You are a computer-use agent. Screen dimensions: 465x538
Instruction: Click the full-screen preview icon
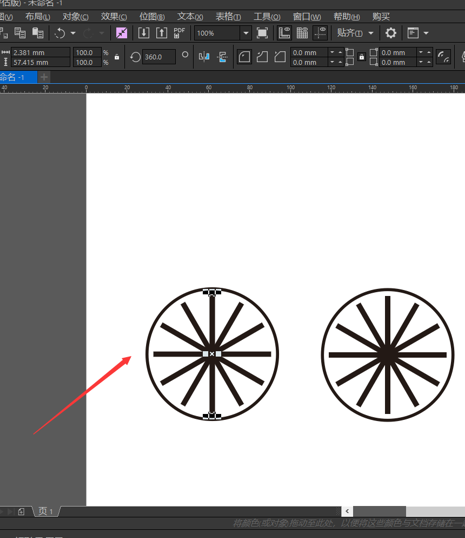click(262, 33)
